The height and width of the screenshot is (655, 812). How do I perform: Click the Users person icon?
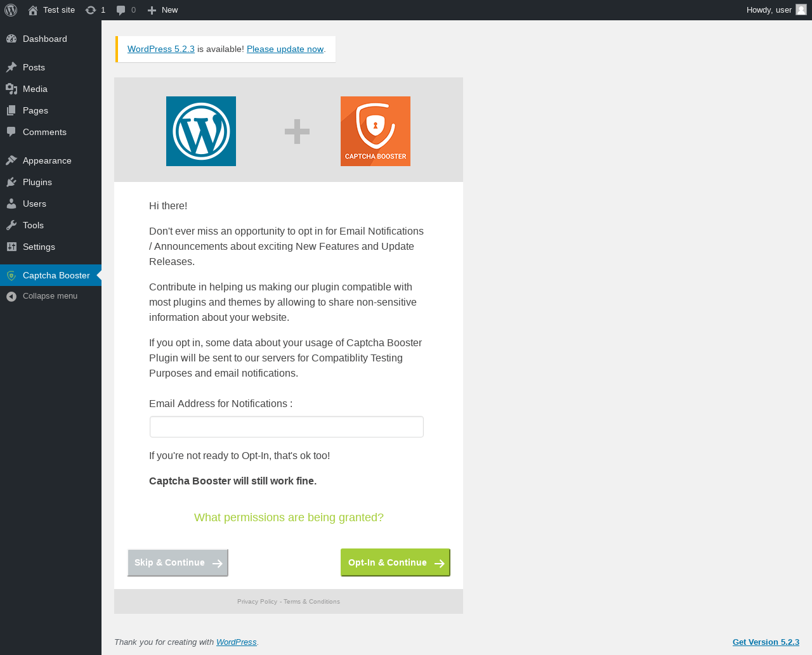11,204
